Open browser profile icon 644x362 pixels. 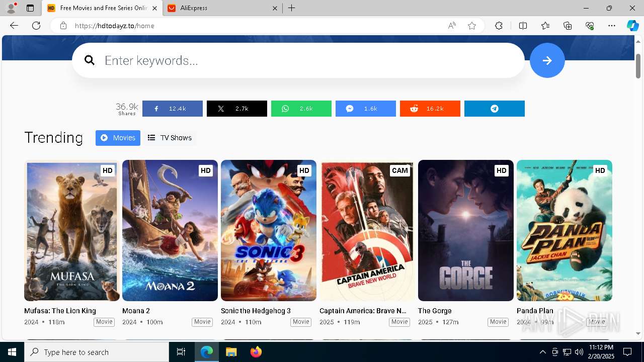(x=11, y=8)
